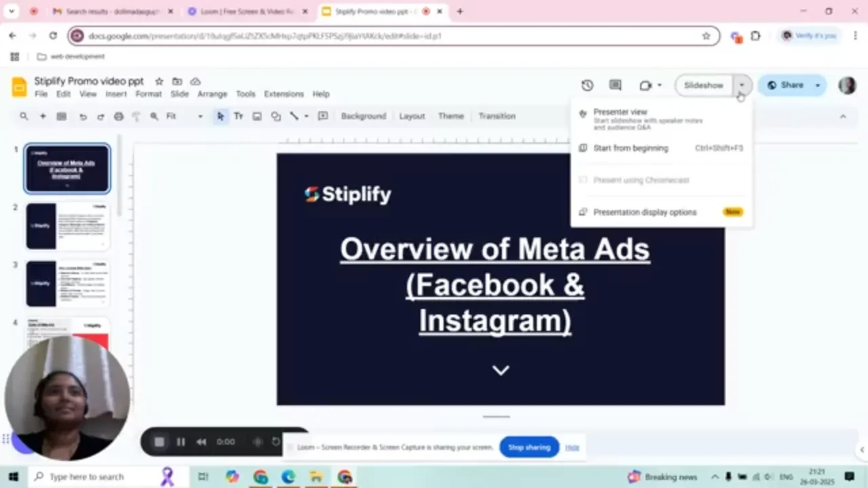Click the Stop sharing button
The width and height of the screenshot is (868, 488).
529,447
